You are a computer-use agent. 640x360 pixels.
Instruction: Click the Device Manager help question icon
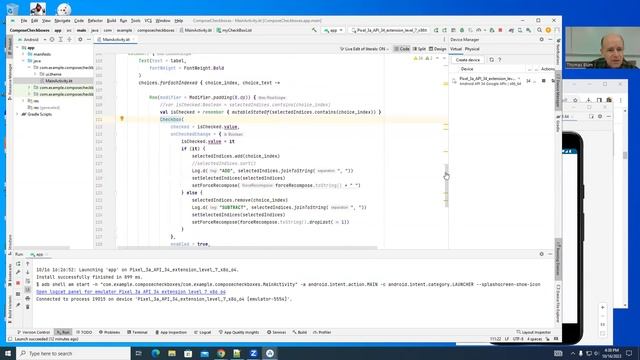499,60
